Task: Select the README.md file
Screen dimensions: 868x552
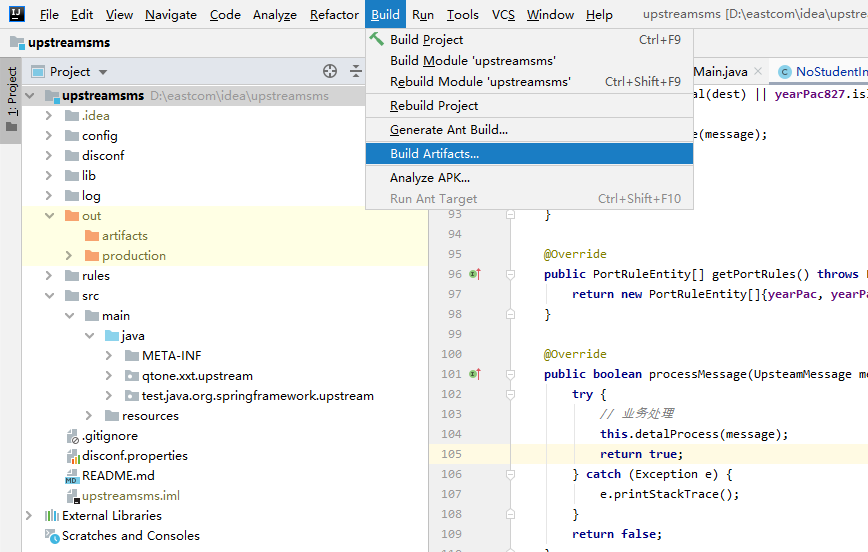Action: click(118, 476)
